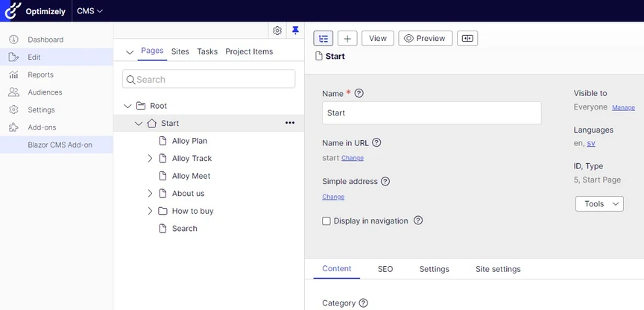The image size is (644, 310).
Task: Click the Audiences people icon
Action: 13,92
